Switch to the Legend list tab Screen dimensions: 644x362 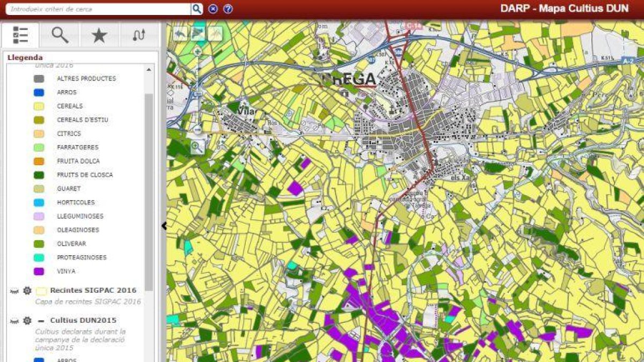[20, 34]
